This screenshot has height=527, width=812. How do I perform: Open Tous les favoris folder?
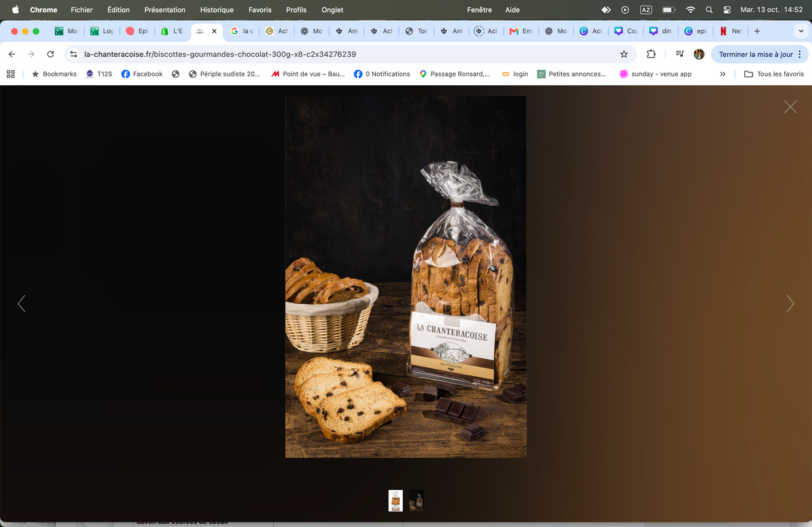coord(774,74)
